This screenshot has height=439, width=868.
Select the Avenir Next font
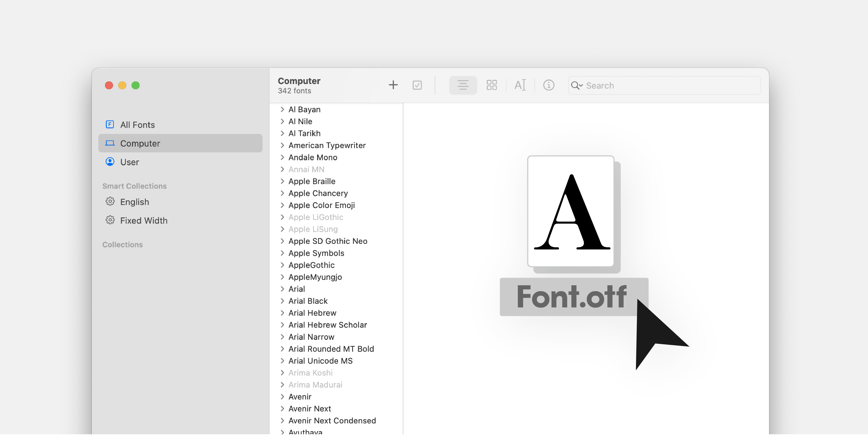[x=309, y=409]
